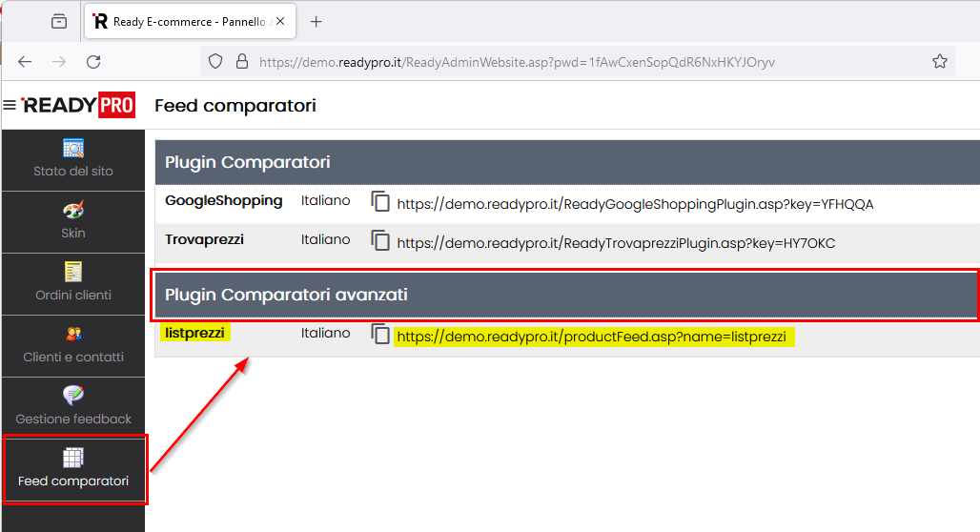The width and height of the screenshot is (980, 532).
Task: Click the Feed comparatori page title
Action: [x=235, y=106]
